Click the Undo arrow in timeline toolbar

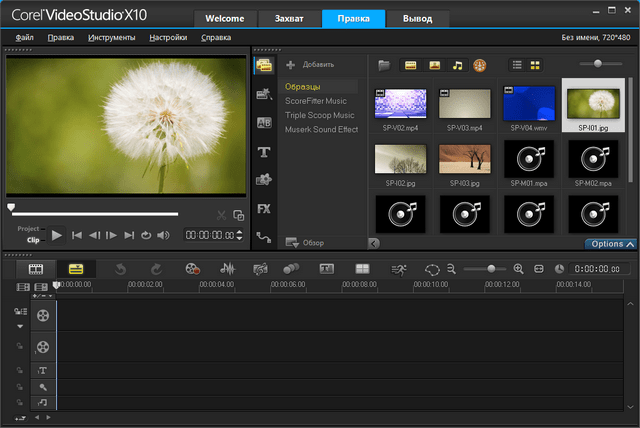coord(120,269)
